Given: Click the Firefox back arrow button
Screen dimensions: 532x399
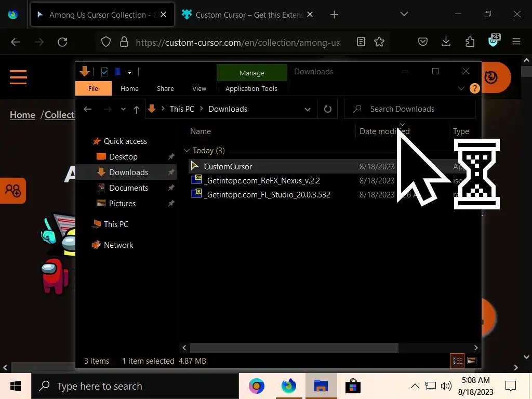Looking at the screenshot, I should 16,42.
